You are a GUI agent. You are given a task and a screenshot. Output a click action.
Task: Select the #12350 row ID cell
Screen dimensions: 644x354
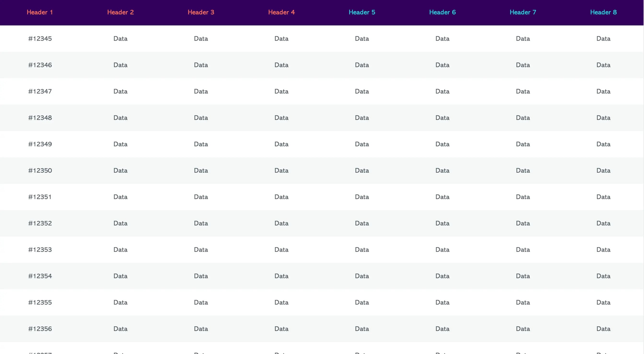[40, 171]
